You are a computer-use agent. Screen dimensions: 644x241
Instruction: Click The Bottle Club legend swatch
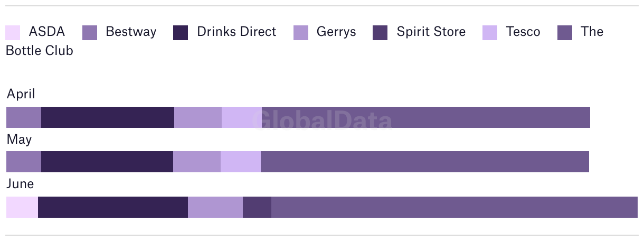(565, 33)
